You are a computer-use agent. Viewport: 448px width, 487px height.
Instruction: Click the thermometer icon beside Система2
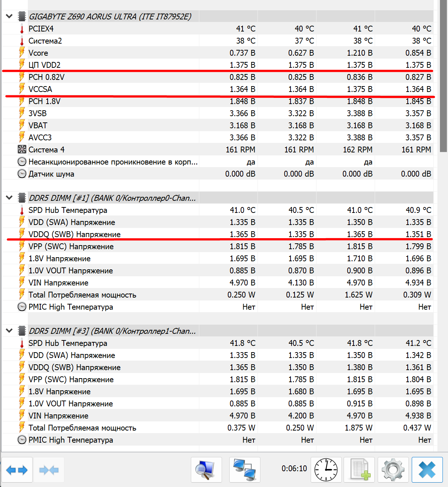click(x=22, y=41)
